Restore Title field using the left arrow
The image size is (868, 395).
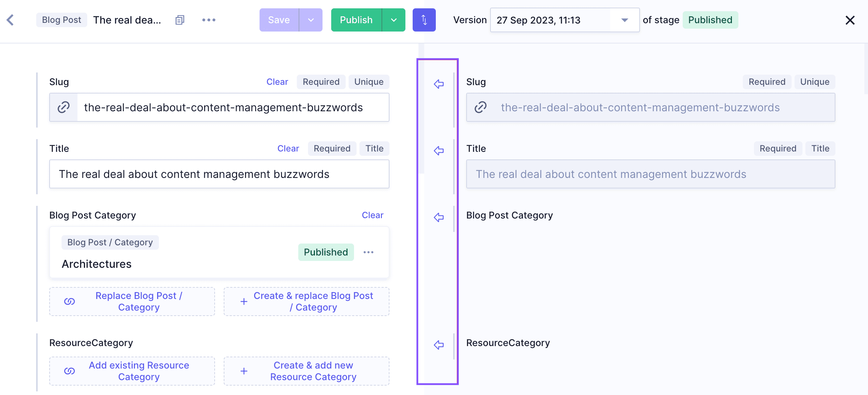click(x=439, y=151)
